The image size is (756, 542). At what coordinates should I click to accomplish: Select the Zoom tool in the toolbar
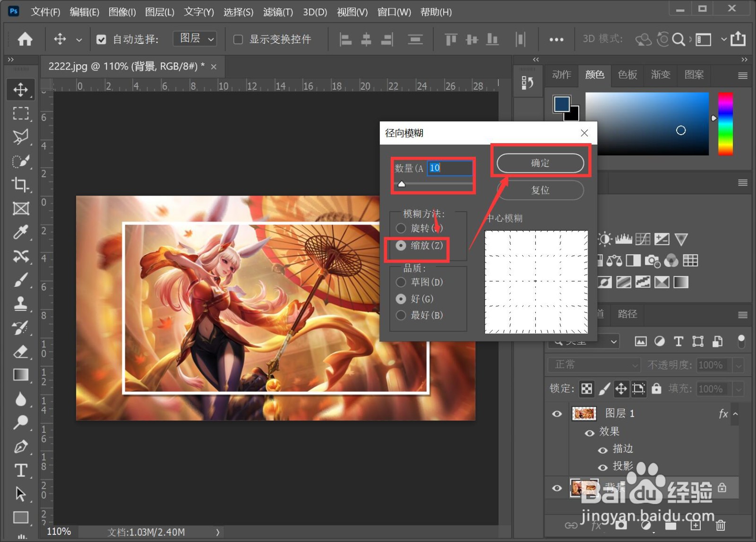click(21, 422)
